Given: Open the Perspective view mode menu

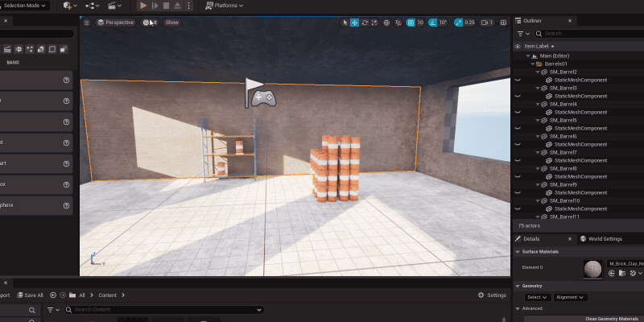Looking at the screenshot, I should pyautogui.click(x=115, y=23).
